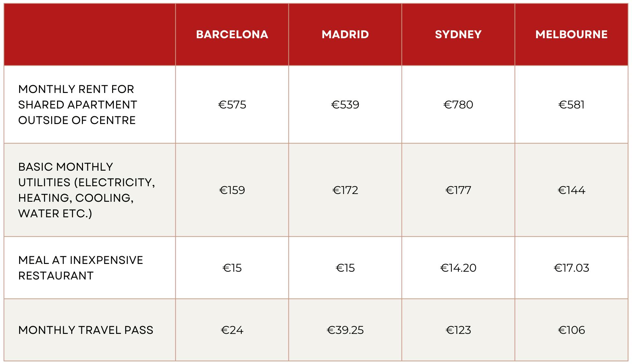Click Madrid's €172 utilities cell
The image size is (632, 364).
(x=345, y=190)
